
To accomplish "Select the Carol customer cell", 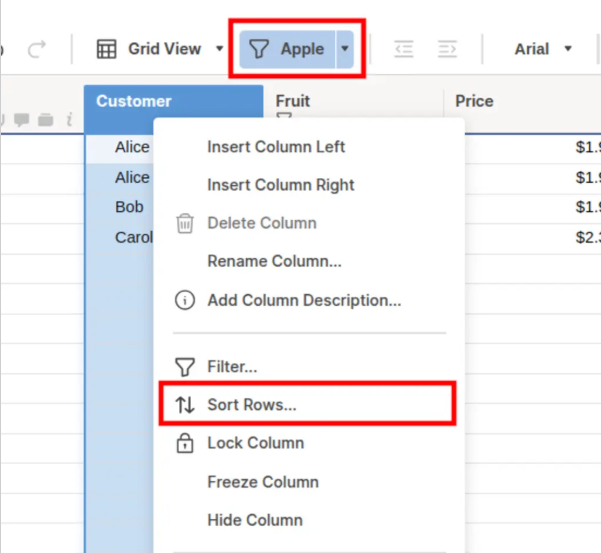I will click(x=120, y=237).
